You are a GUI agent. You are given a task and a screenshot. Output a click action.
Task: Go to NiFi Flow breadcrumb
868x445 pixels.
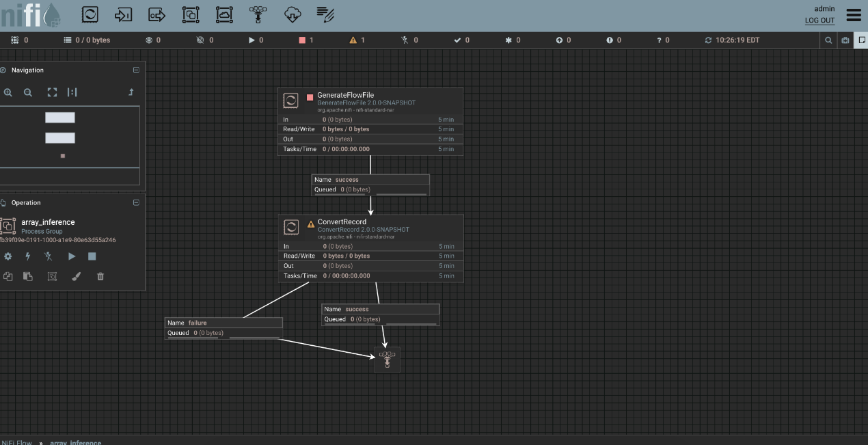click(16, 442)
